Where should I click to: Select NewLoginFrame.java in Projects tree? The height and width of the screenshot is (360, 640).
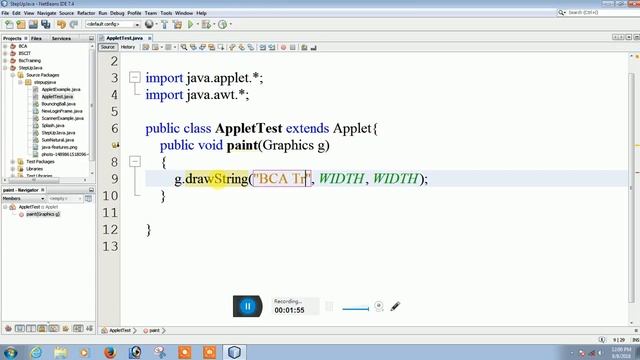point(62,111)
